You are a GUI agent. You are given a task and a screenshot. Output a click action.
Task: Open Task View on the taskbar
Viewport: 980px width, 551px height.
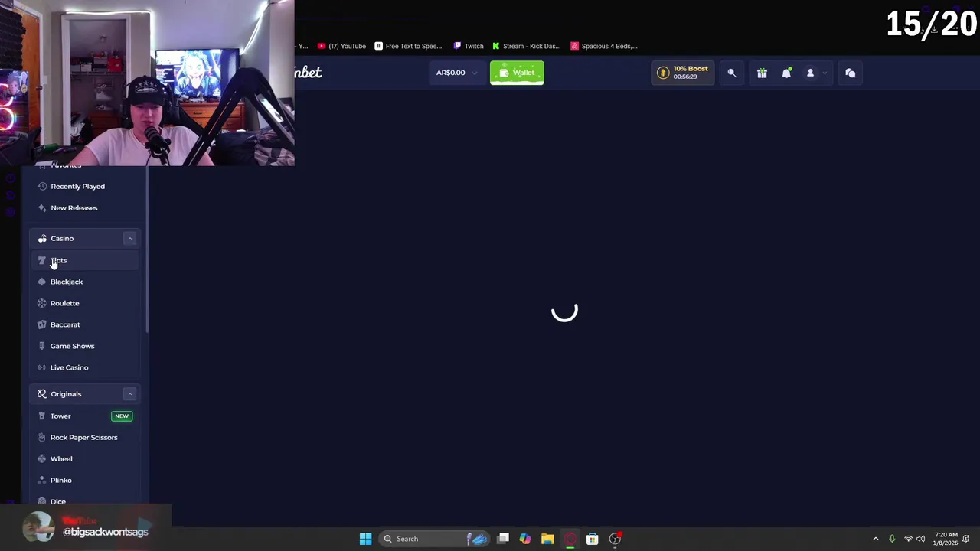click(503, 539)
